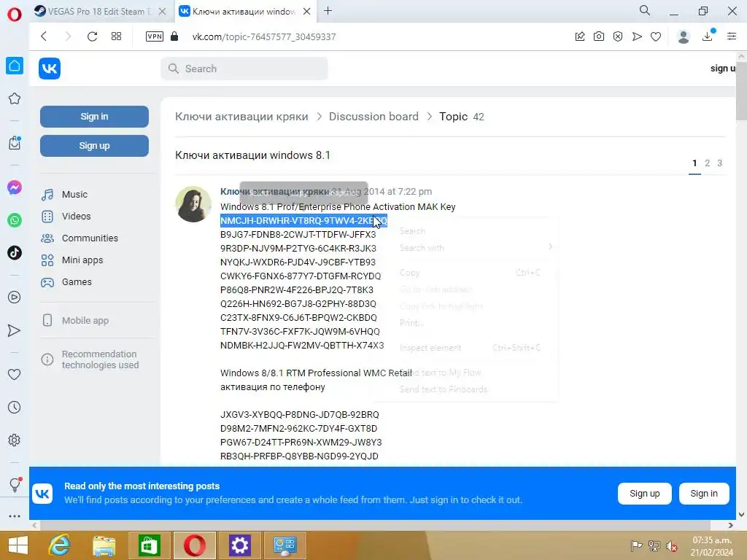Open the Opera menu logo
The height and width of the screenshot is (560, 747).
click(x=15, y=15)
